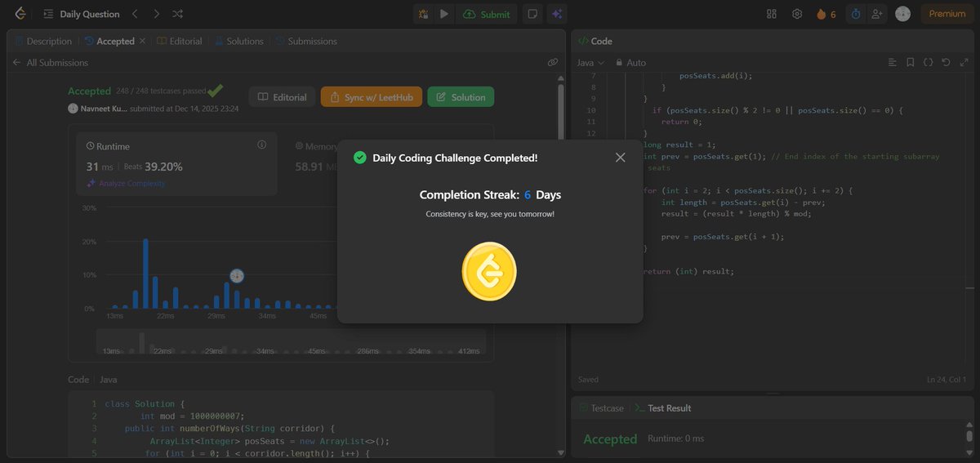
Task: Click the editor bookmark icon
Action: tap(910, 62)
